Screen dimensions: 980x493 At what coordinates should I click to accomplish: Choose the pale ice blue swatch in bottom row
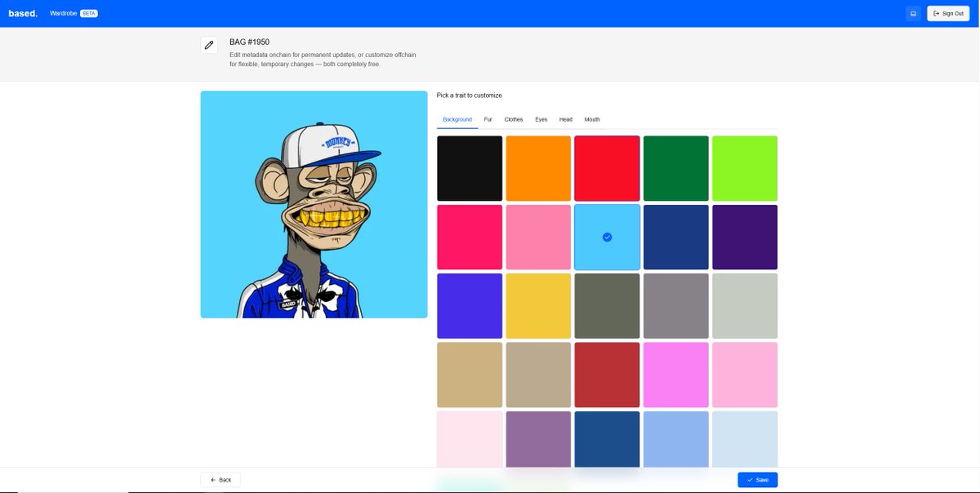tap(745, 439)
